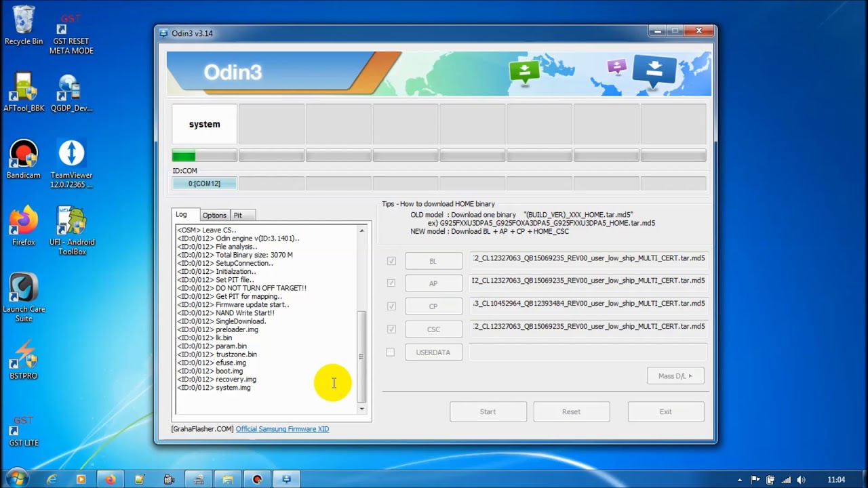868x488 pixels.
Task: Open the notepad-style taskbar app
Action: 140,479
